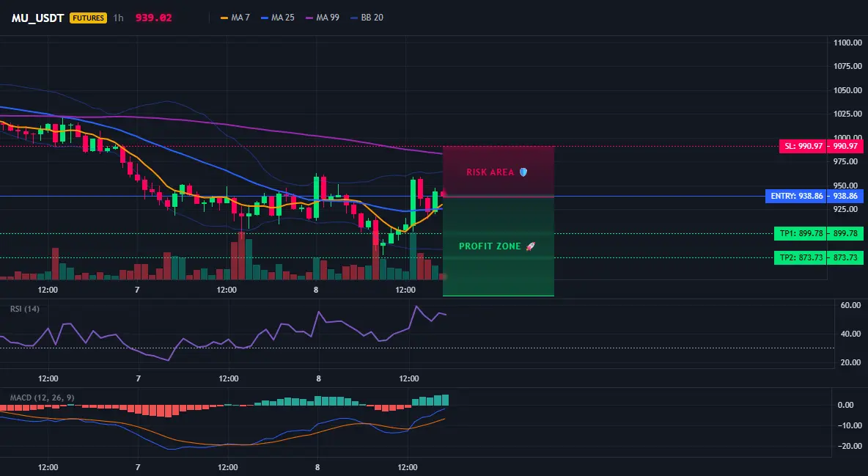Click the current price 939.02
The width and height of the screenshot is (868, 476).
click(153, 18)
